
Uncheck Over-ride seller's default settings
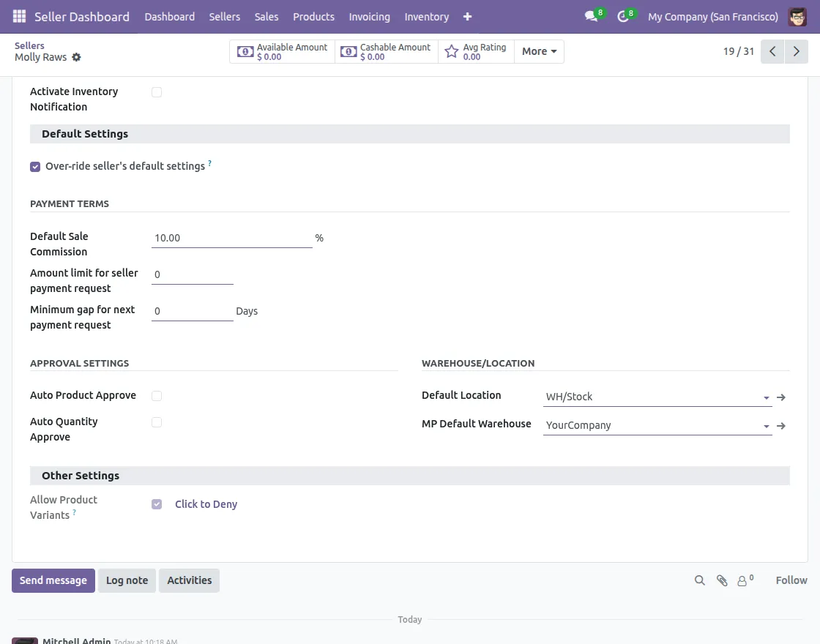coord(35,166)
